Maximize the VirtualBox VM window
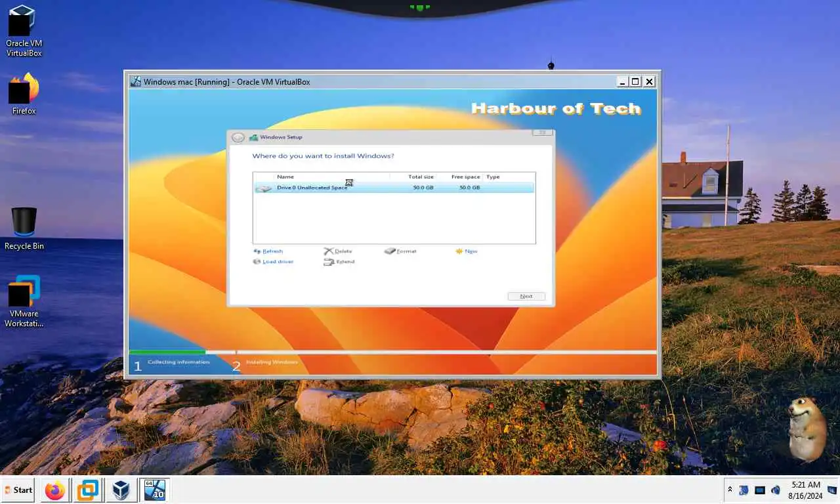 coord(635,81)
